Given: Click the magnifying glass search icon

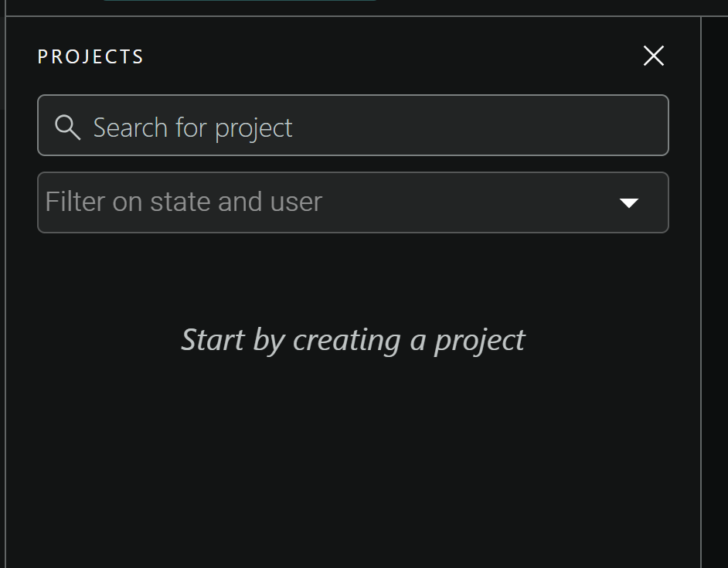Looking at the screenshot, I should (x=68, y=128).
